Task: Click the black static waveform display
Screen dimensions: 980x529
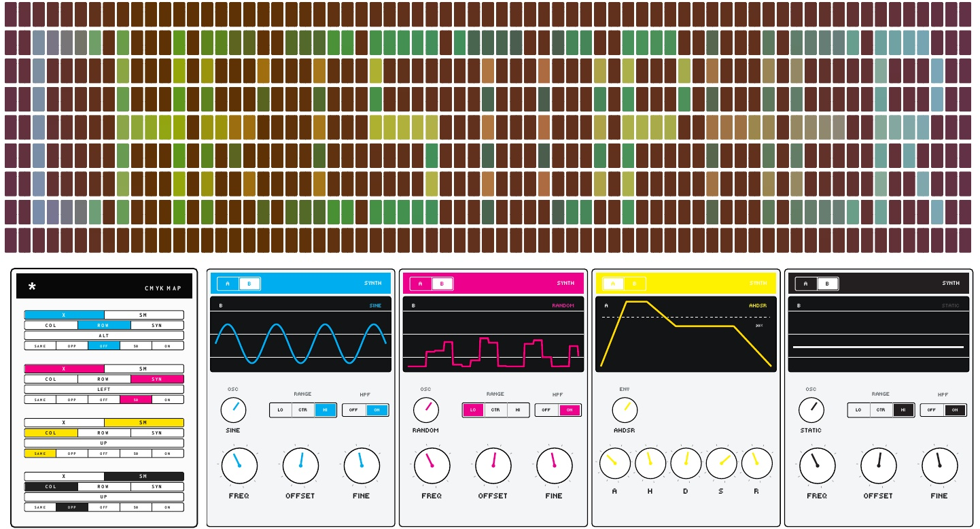Action: pyautogui.click(x=878, y=334)
